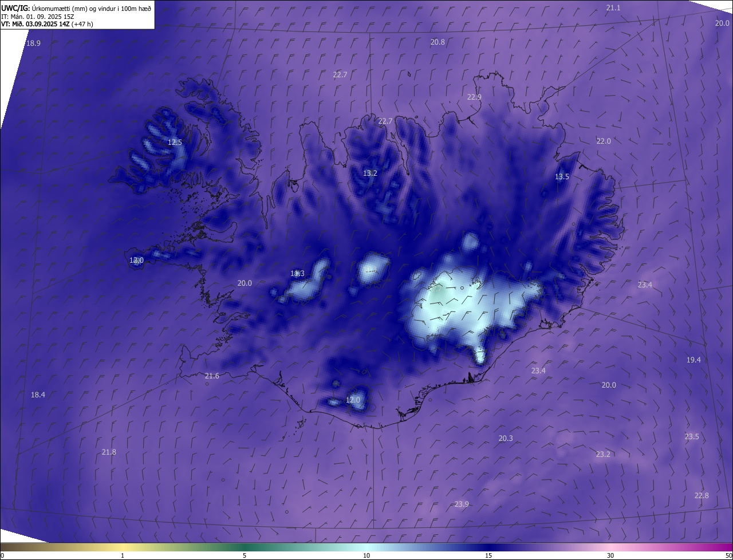
Task: Click the 21.1 value label
Action: click(613, 7)
